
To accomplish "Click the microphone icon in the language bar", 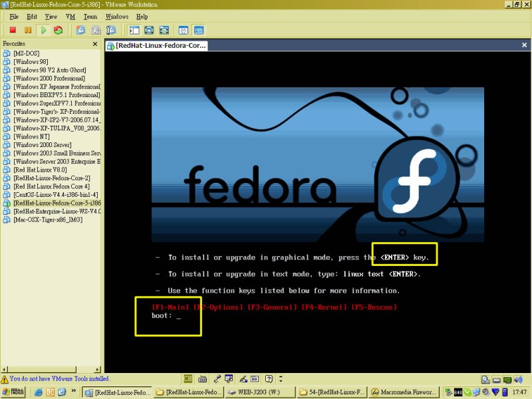I will coord(217,378).
